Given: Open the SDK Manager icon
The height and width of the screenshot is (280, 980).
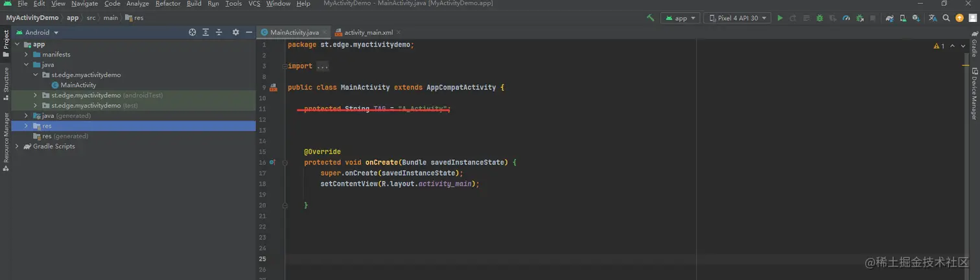Looking at the screenshot, I should 916,18.
